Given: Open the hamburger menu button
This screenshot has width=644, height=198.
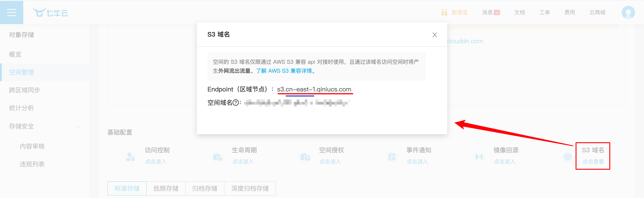Looking at the screenshot, I should pyautogui.click(x=11, y=12).
